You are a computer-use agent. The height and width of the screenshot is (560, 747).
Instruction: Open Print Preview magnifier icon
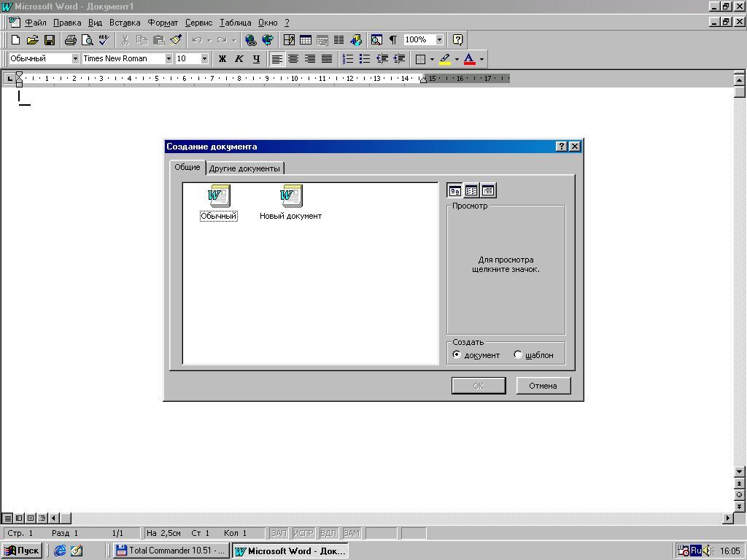pyautogui.click(x=88, y=40)
